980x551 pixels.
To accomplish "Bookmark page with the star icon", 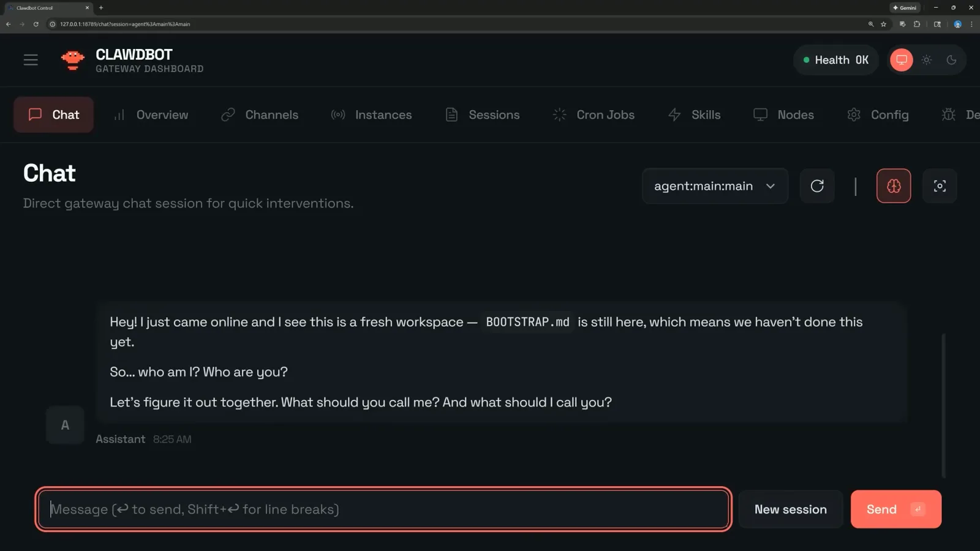I will point(883,24).
